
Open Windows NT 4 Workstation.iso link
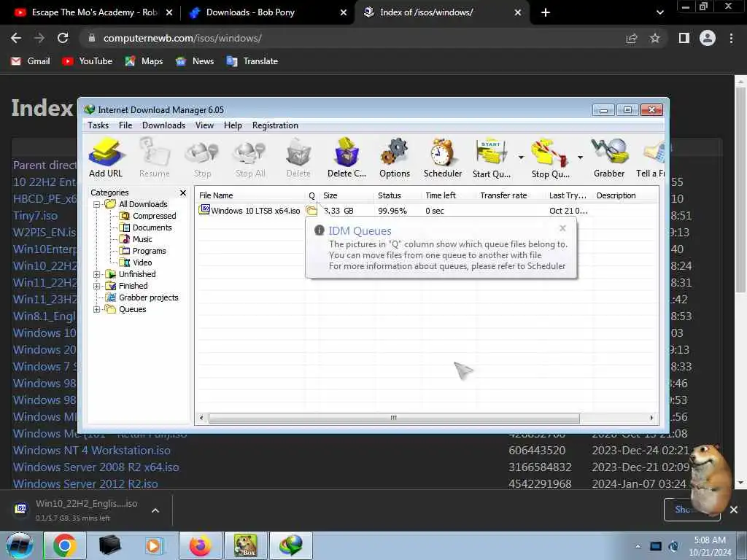click(x=91, y=451)
